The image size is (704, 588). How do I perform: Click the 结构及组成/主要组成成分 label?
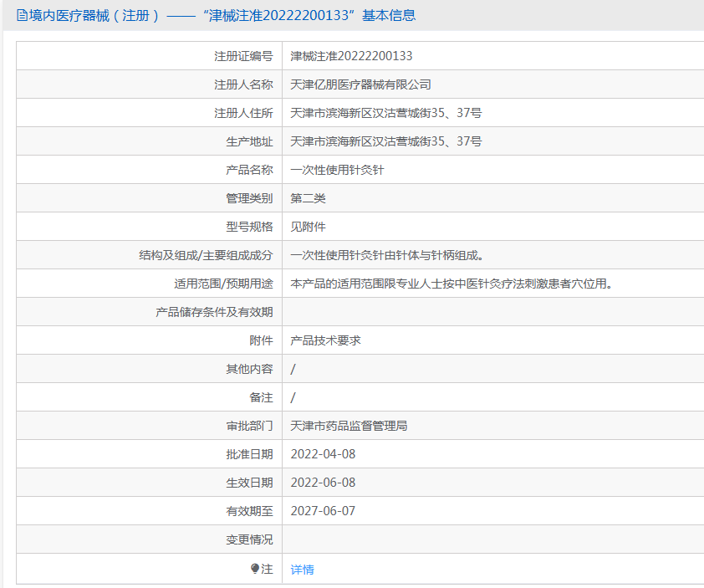pyautogui.click(x=206, y=255)
